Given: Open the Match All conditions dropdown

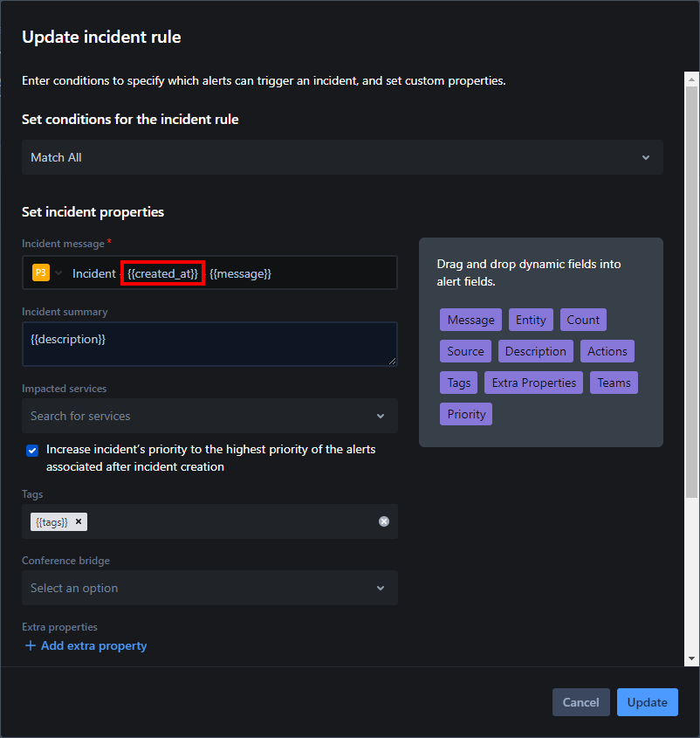Looking at the screenshot, I should coord(342,157).
